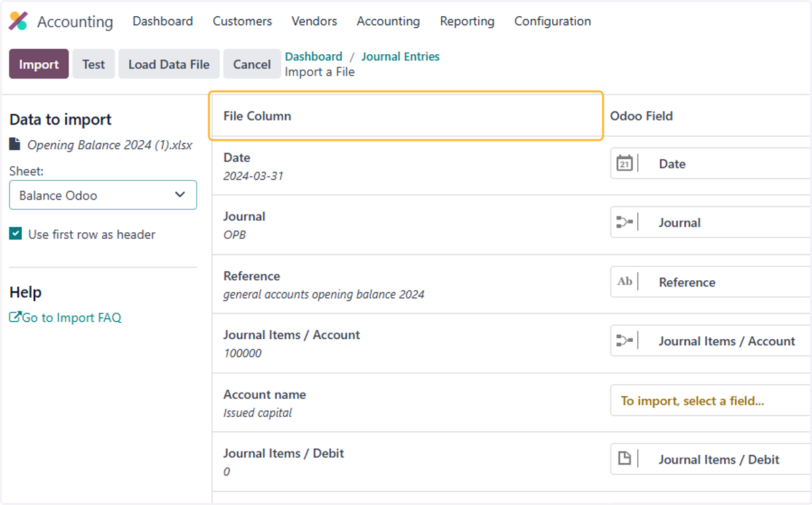The height and width of the screenshot is (505, 812).
Task: Click relation icon beside Journal Items / Account
Action: [x=625, y=341]
